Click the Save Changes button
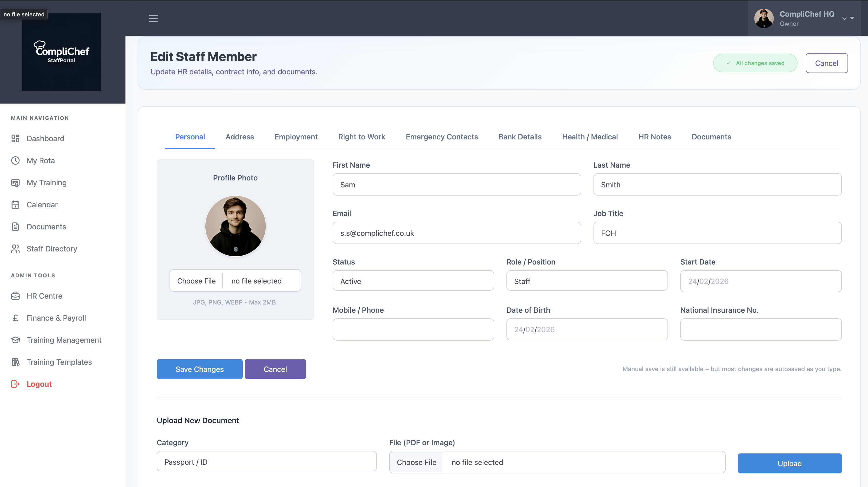The height and width of the screenshot is (487, 868). 199,369
